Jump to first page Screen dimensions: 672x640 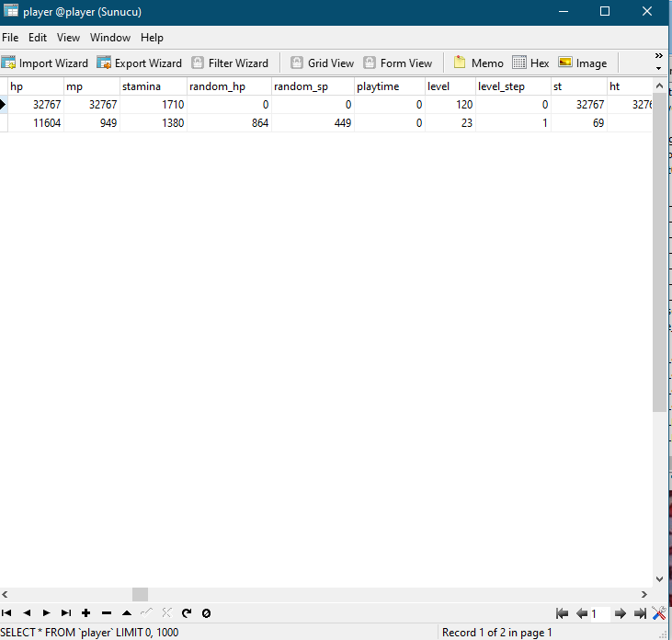tap(562, 613)
